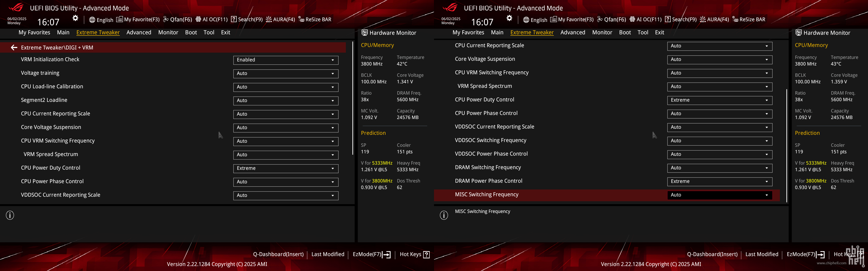
Task: Select Extreme Tweaker tab in right window
Action: point(532,33)
